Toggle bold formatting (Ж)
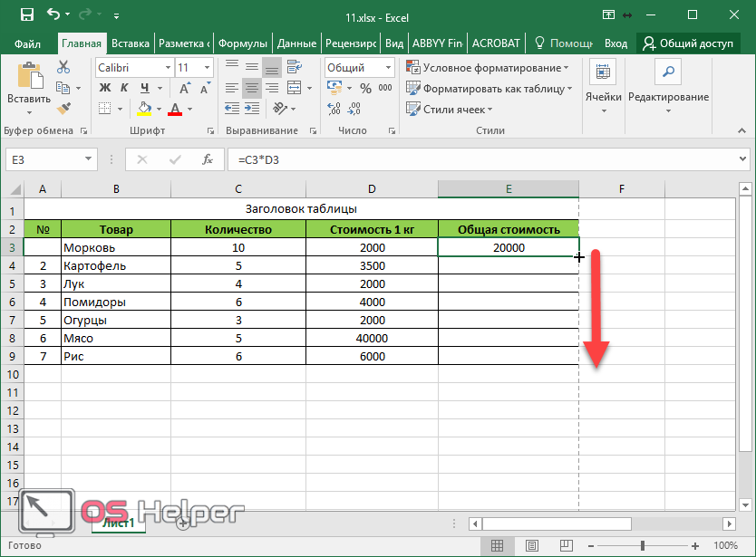Screen dimensions: 756x557 (104, 88)
